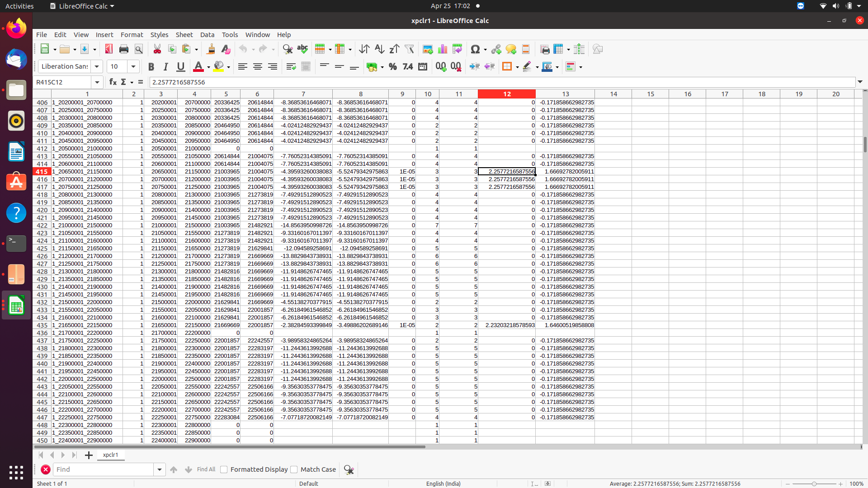
Task: Enable the Formatted Display search option
Action: 224,469
